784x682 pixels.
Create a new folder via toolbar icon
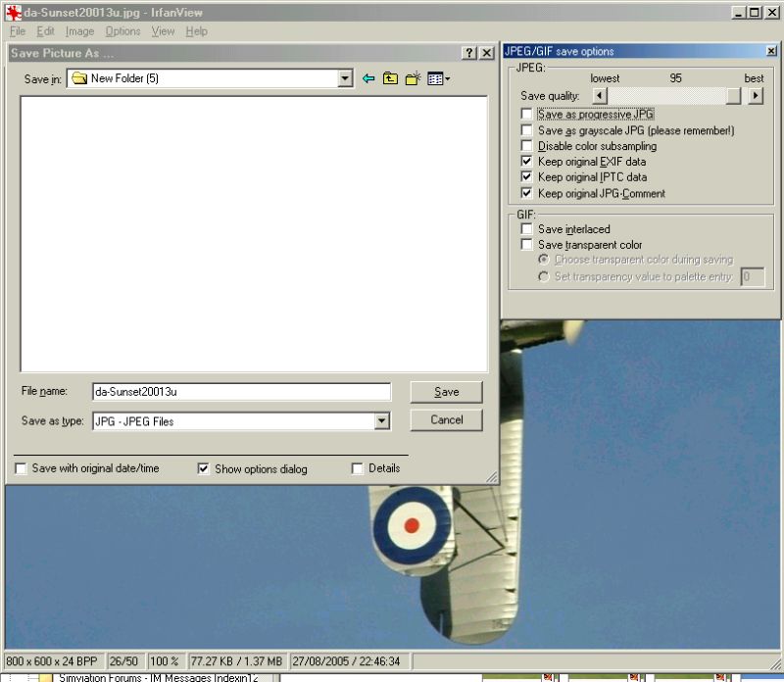413,79
